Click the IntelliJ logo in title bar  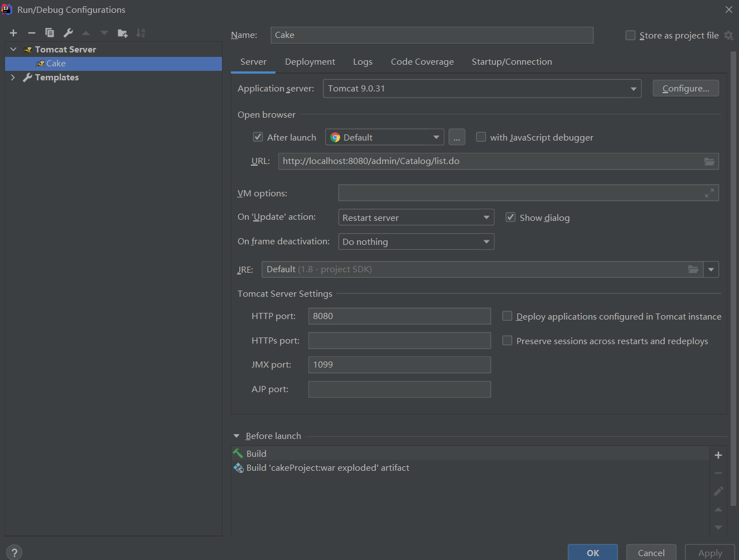coord(7,9)
